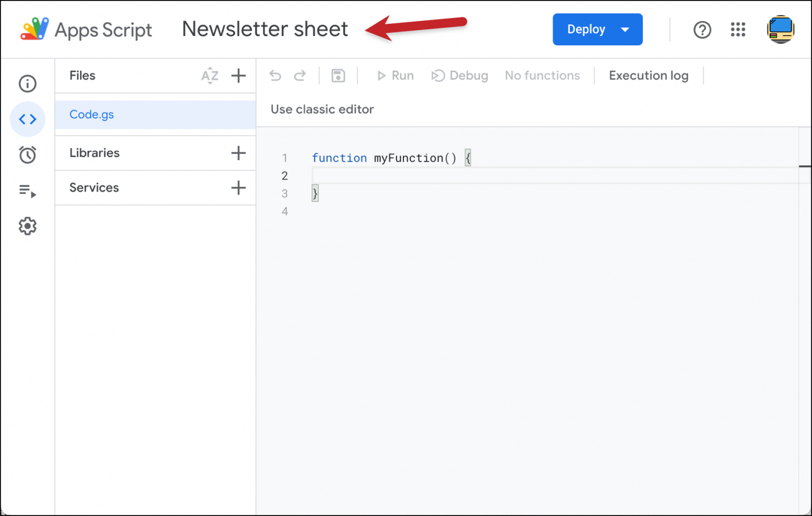Open the No functions selector
Screen dimensions: 812x516
tap(542, 76)
